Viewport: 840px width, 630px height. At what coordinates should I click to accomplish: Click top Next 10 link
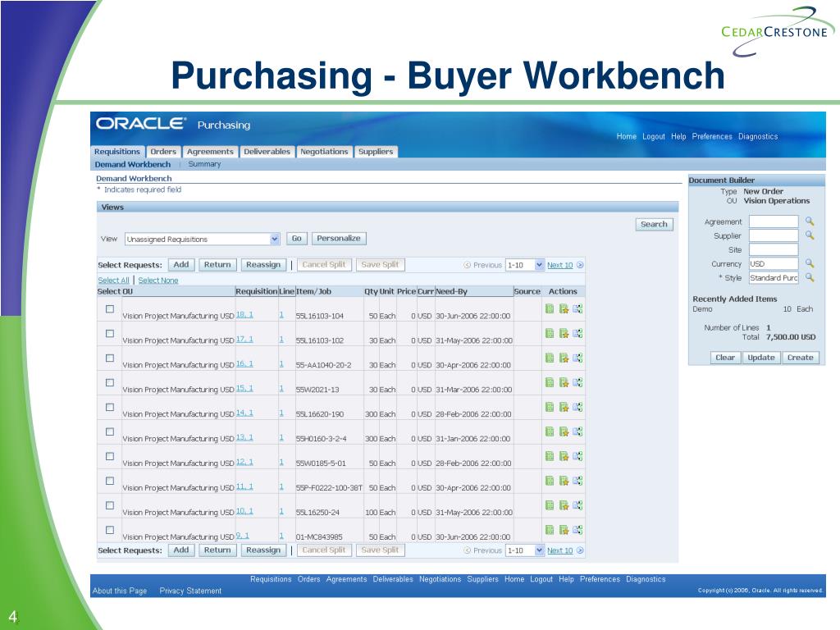[x=559, y=265]
